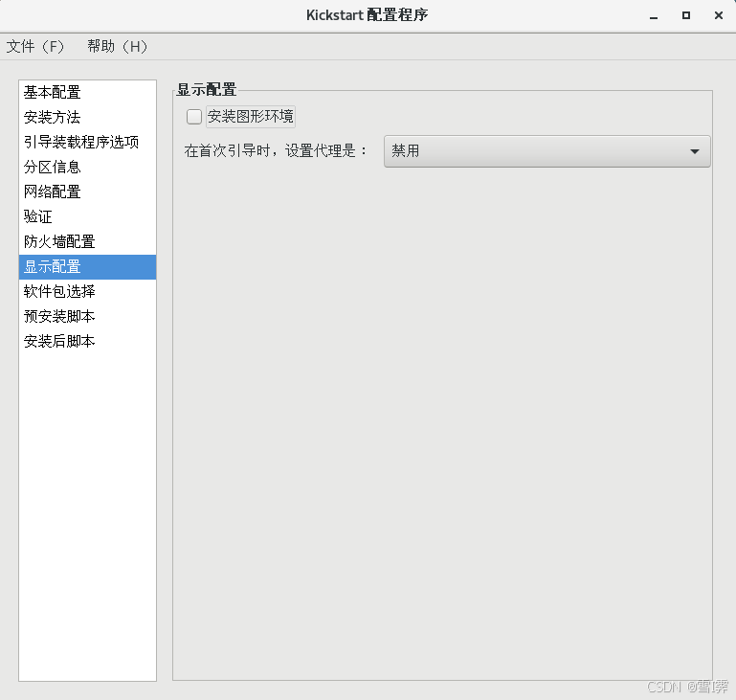
Task: Select 基本配置 in the sidebar
Action: click(x=87, y=93)
